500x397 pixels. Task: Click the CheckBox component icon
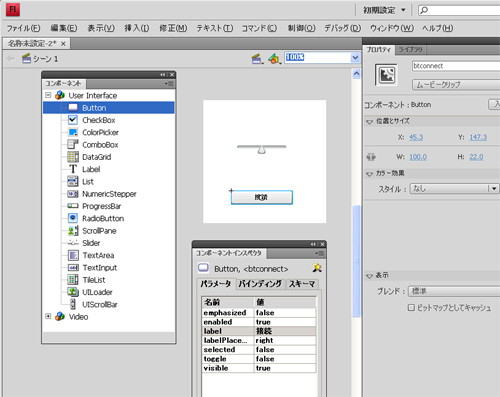click(x=73, y=120)
